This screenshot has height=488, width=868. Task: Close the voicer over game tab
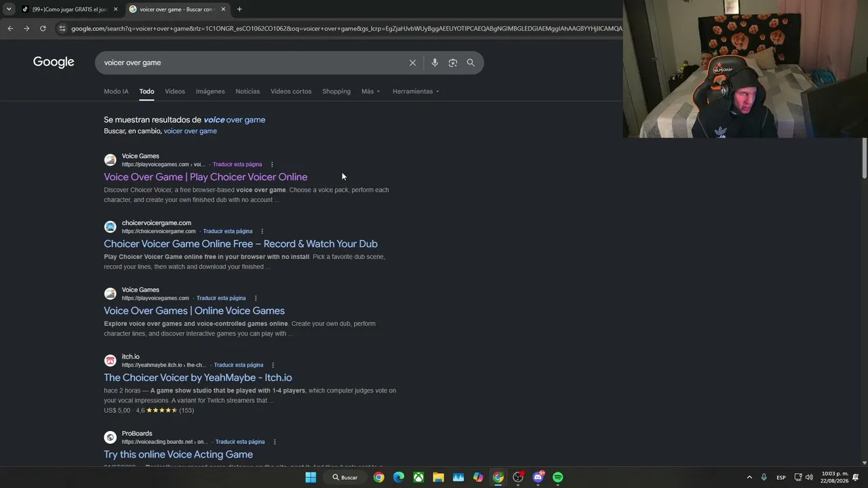click(x=223, y=9)
